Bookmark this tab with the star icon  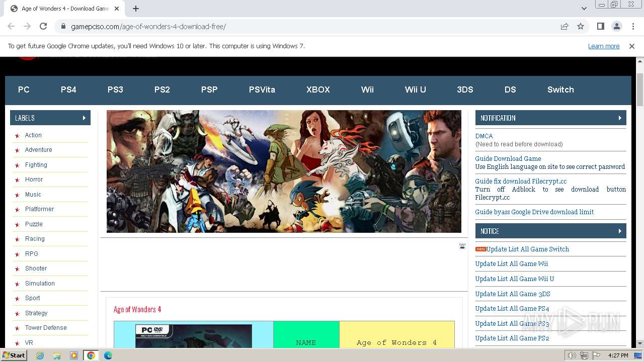pyautogui.click(x=581, y=26)
